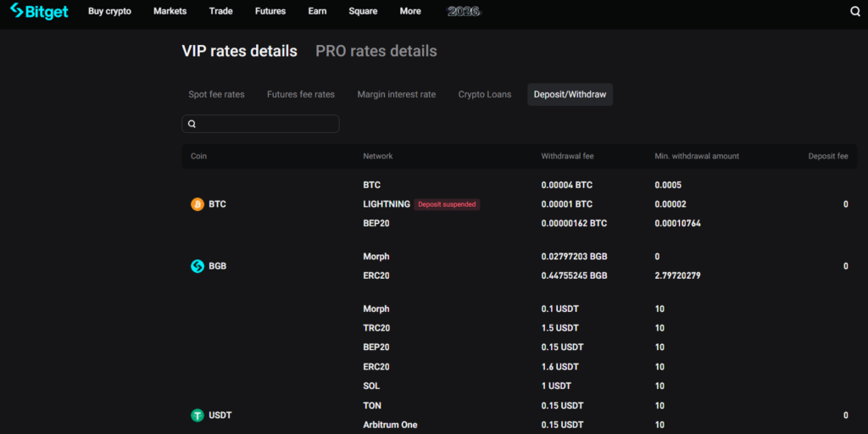Screen dimensions: 868x434
Task: Open the Margin interest rate tab
Action: coord(396,94)
